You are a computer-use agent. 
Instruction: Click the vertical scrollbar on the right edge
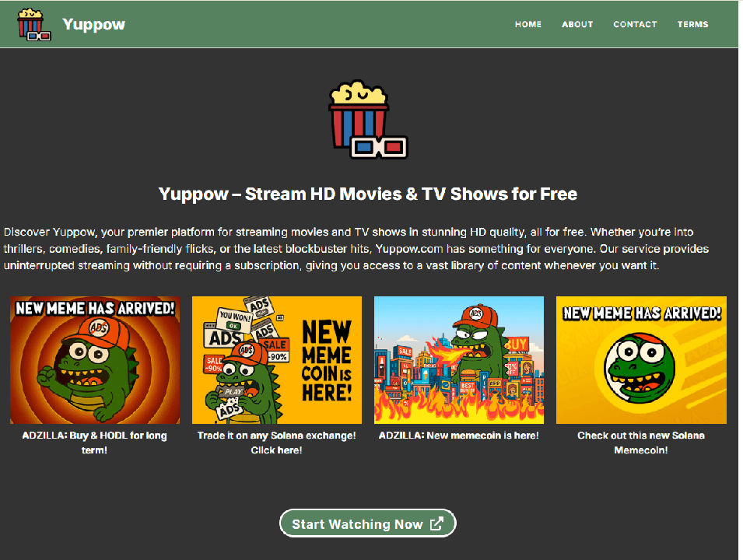pyautogui.click(x=740, y=280)
